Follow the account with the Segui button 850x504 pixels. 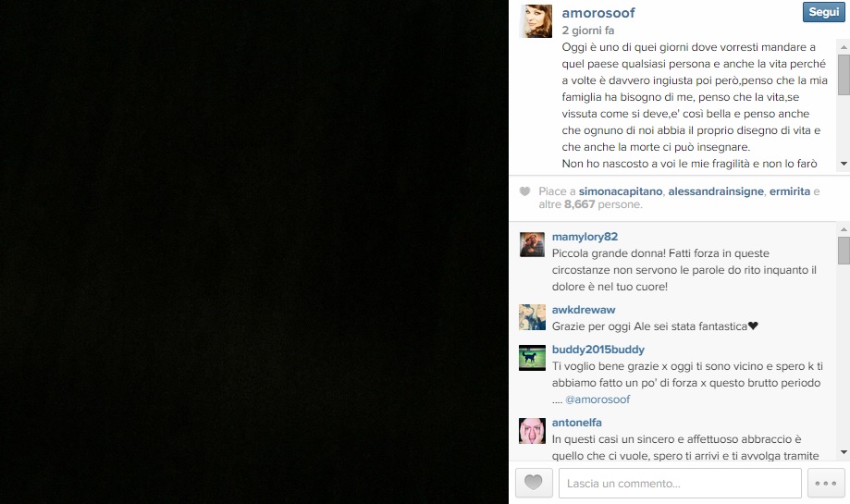823,12
